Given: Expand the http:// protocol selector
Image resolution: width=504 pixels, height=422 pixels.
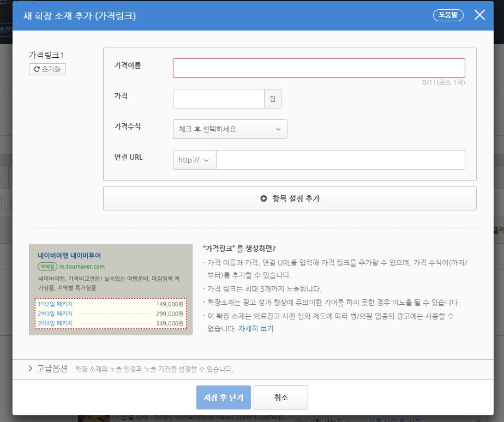Looking at the screenshot, I should [x=194, y=160].
